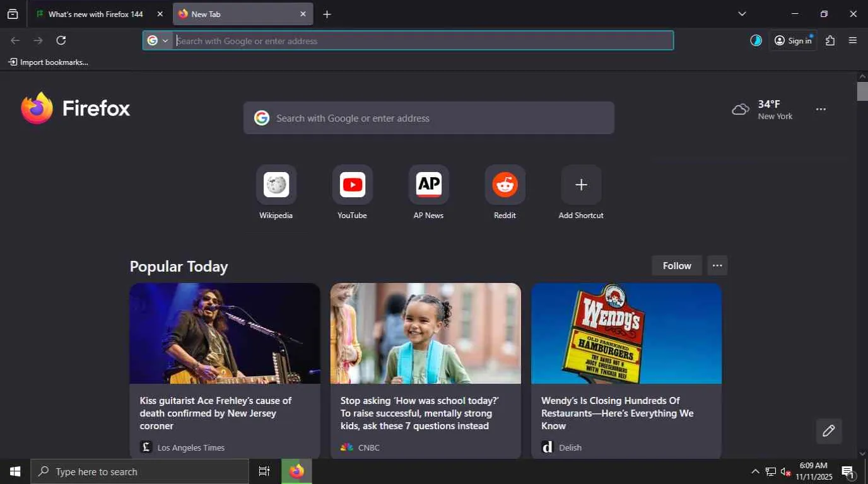
Task: Go back one page
Action: 15,40
